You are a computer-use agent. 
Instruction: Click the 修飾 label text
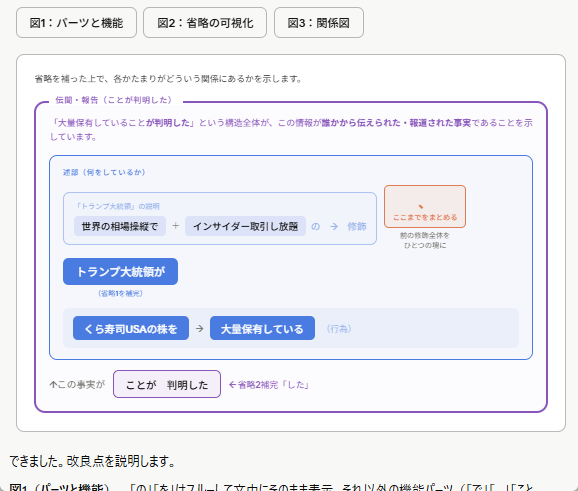pos(357,226)
